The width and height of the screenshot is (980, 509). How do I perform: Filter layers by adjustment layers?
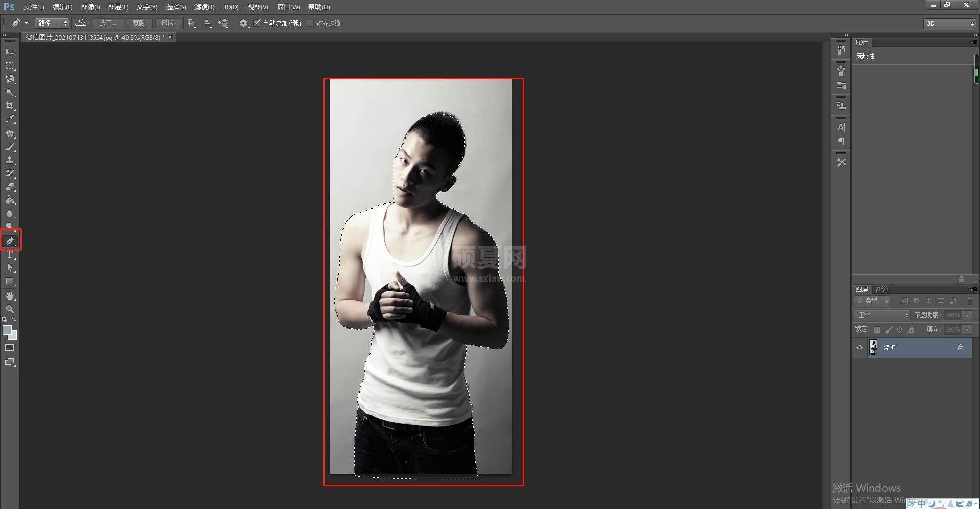(916, 301)
